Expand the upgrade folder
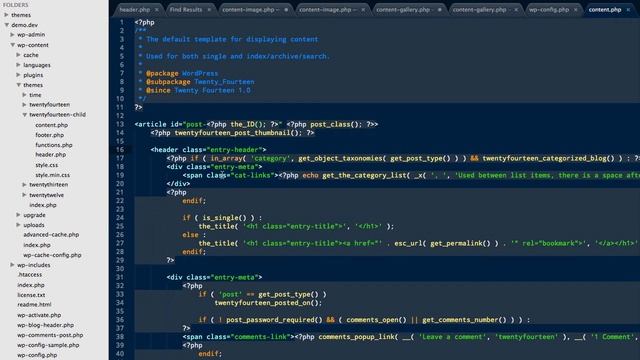 coord(18,215)
